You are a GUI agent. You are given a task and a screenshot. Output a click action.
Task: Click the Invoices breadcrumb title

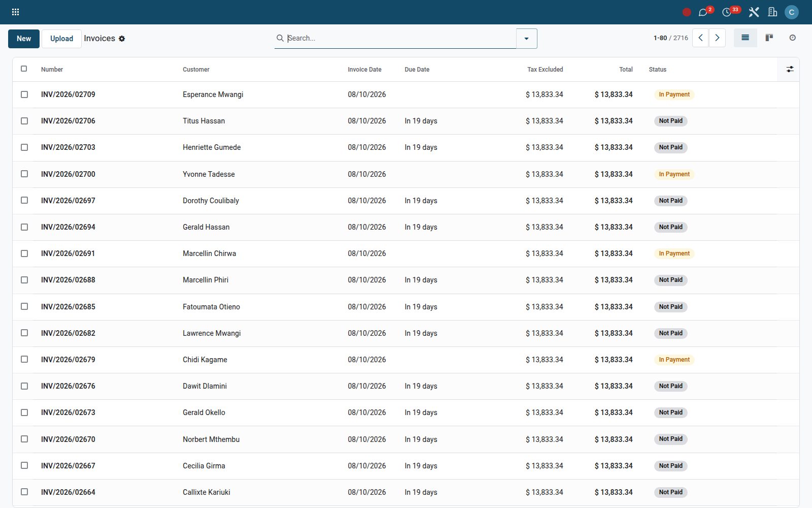click(99, 39)
